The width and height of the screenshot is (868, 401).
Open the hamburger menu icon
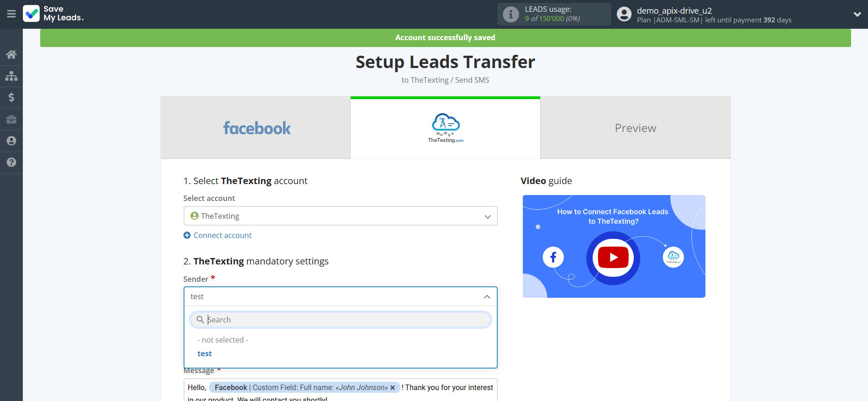pyautogui.click(x=11, y=14)
